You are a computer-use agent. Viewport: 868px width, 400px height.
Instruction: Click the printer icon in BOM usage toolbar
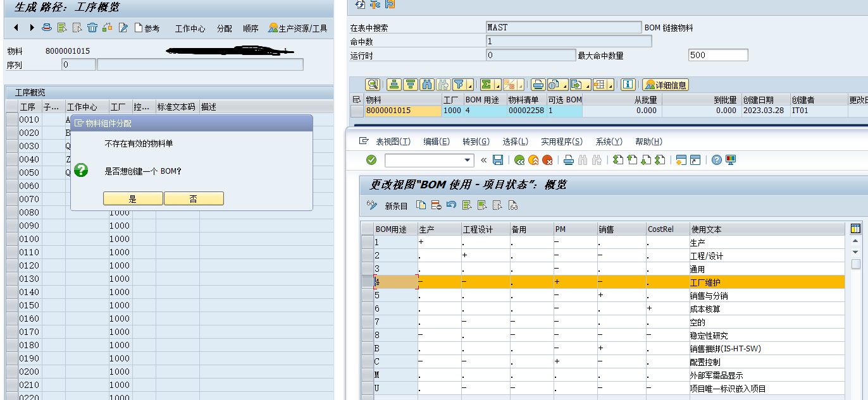[568, 160]
